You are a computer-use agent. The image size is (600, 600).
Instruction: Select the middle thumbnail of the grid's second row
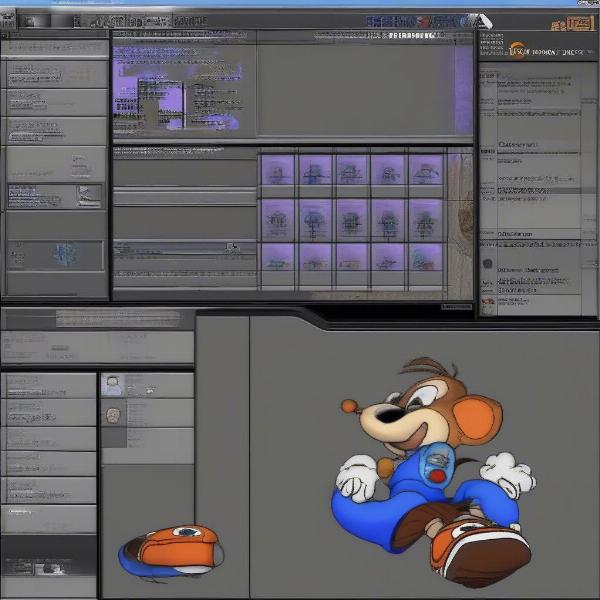coord(351,221)
